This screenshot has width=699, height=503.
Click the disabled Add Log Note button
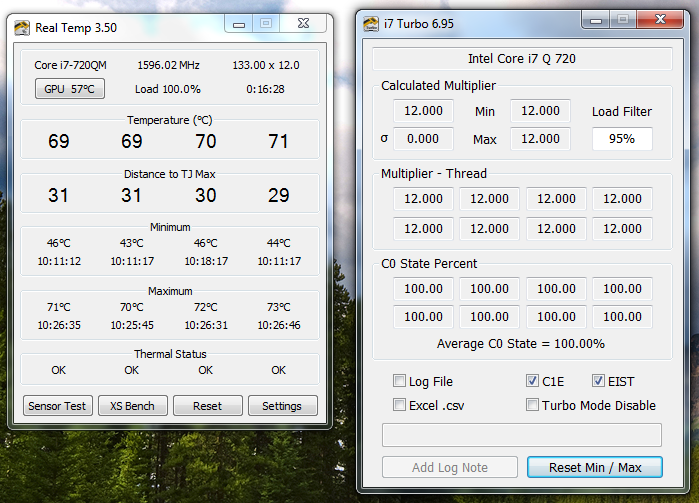coord(449,467)
